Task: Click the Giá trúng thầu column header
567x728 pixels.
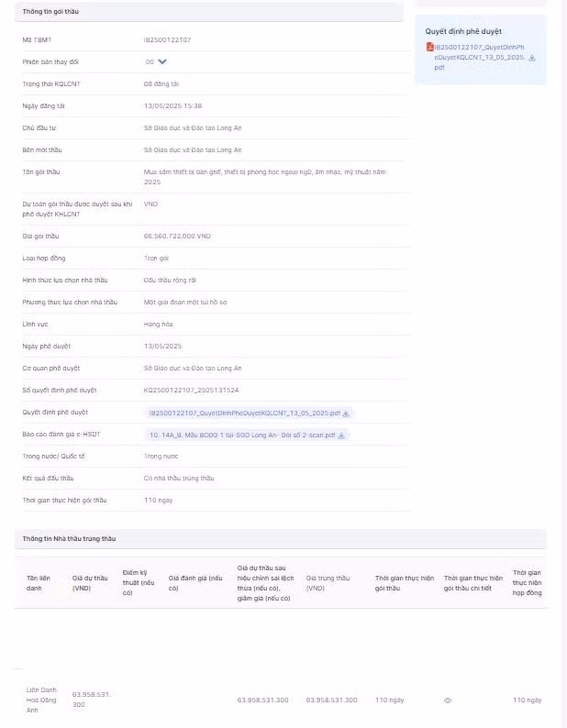Action: tap(328, 582)
